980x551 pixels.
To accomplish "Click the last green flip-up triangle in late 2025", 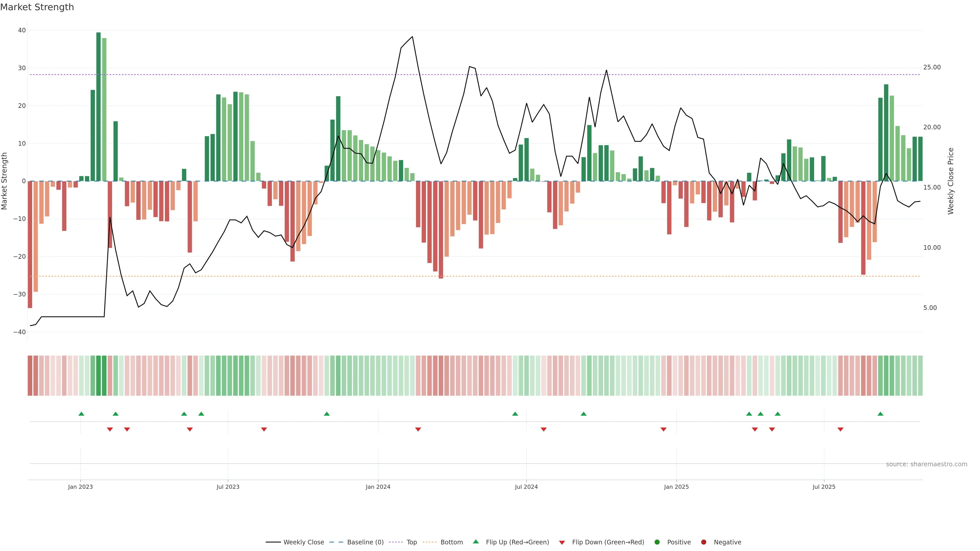I will coord(880,414).
